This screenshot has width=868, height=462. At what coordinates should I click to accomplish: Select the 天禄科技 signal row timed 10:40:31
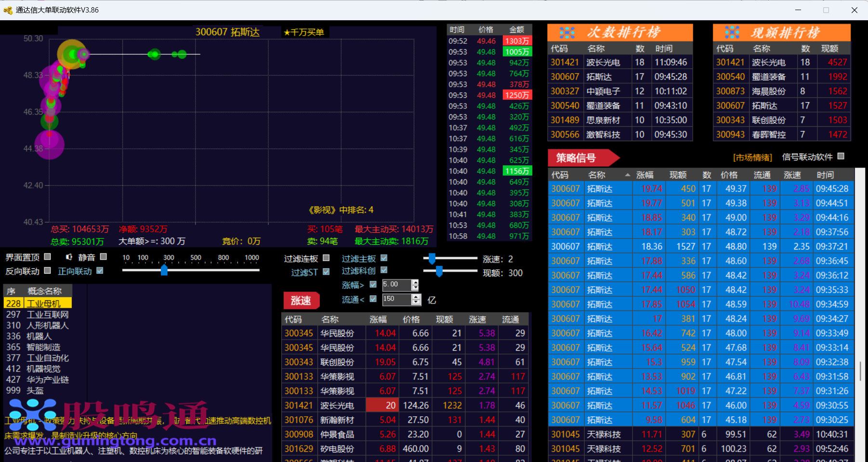pos(701,435)
